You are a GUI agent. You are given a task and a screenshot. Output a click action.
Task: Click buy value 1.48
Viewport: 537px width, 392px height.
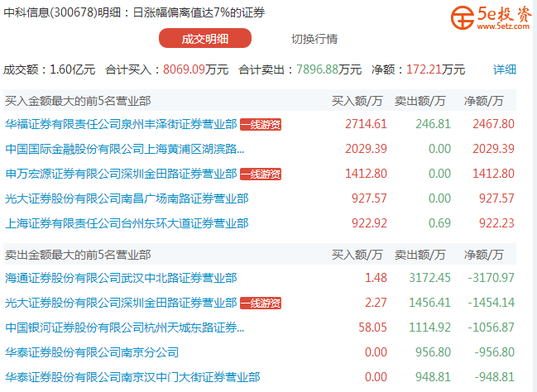click(x=376, y=278)
